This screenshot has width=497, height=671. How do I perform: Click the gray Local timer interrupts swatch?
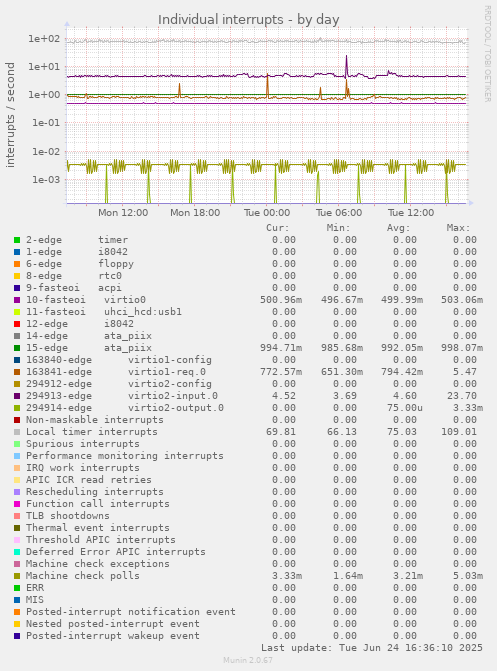[x=17, y=432]
